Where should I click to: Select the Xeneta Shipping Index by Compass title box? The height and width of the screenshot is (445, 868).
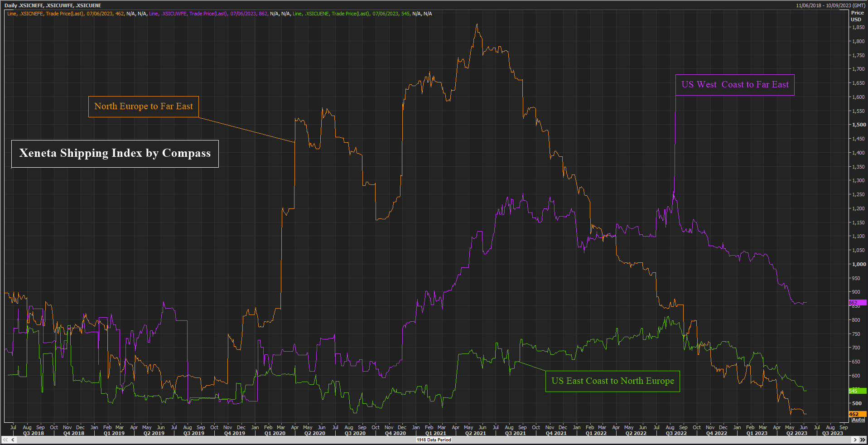115,154
